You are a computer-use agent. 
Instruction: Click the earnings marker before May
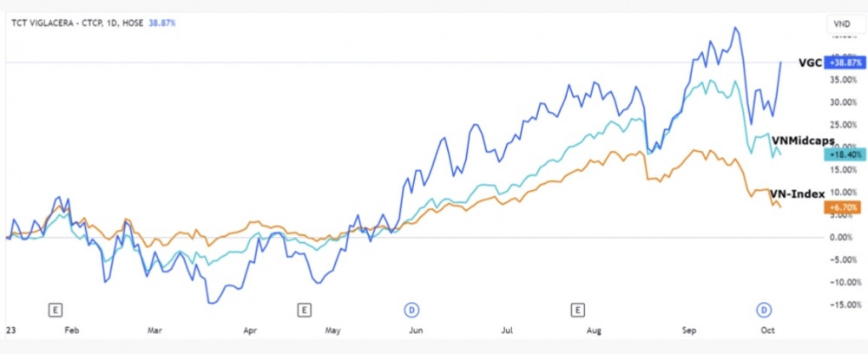pyautogui.click(x=304, y=308)
